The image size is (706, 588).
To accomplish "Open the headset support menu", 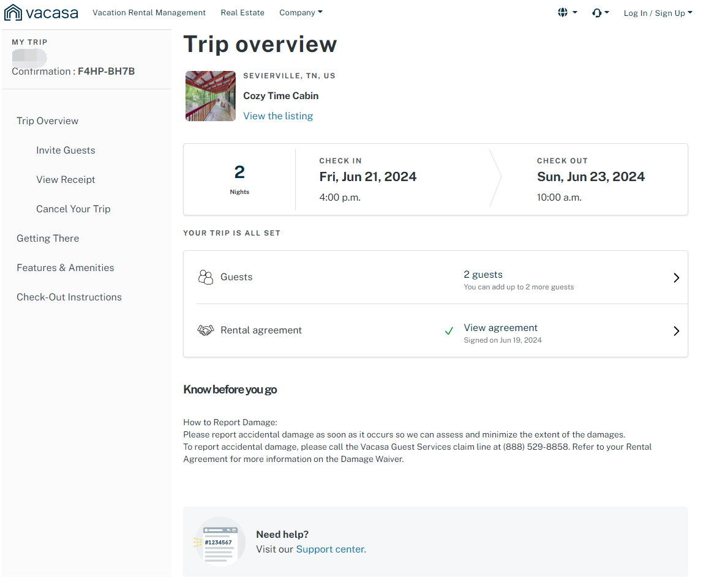I will click(600, 12).
